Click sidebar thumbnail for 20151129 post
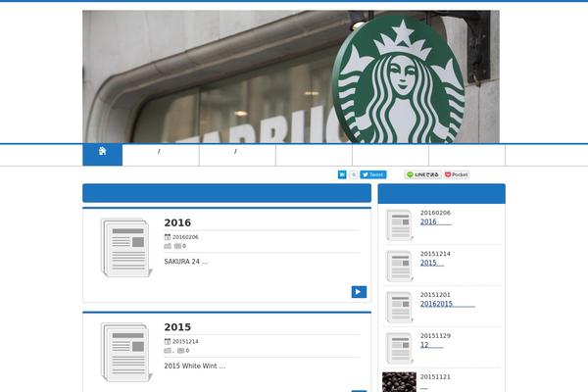 click(x=400, y=348)
